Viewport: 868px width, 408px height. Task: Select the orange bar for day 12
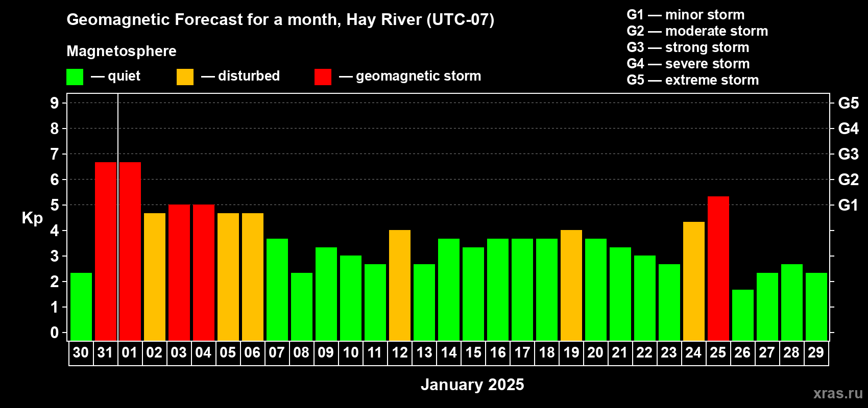(x=400, y=286)
